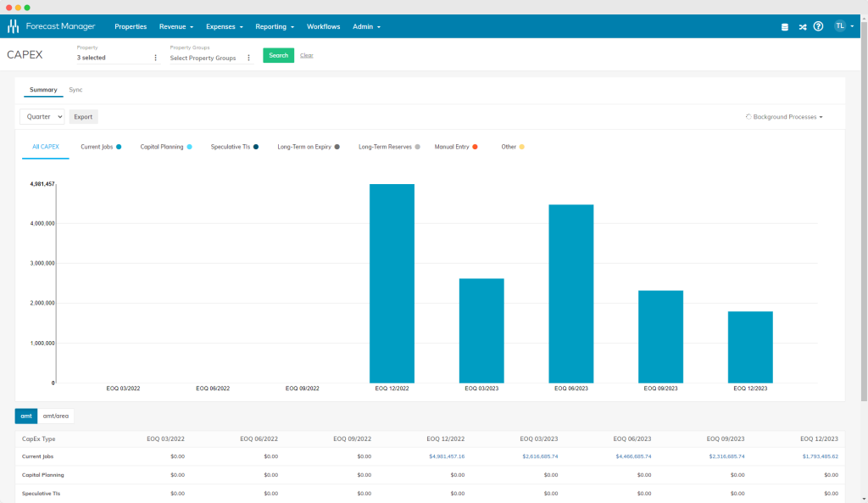Screen dimensions: 868x503
Task: Click the Background Processes spinner icon
Action: (x=748, y=117)
